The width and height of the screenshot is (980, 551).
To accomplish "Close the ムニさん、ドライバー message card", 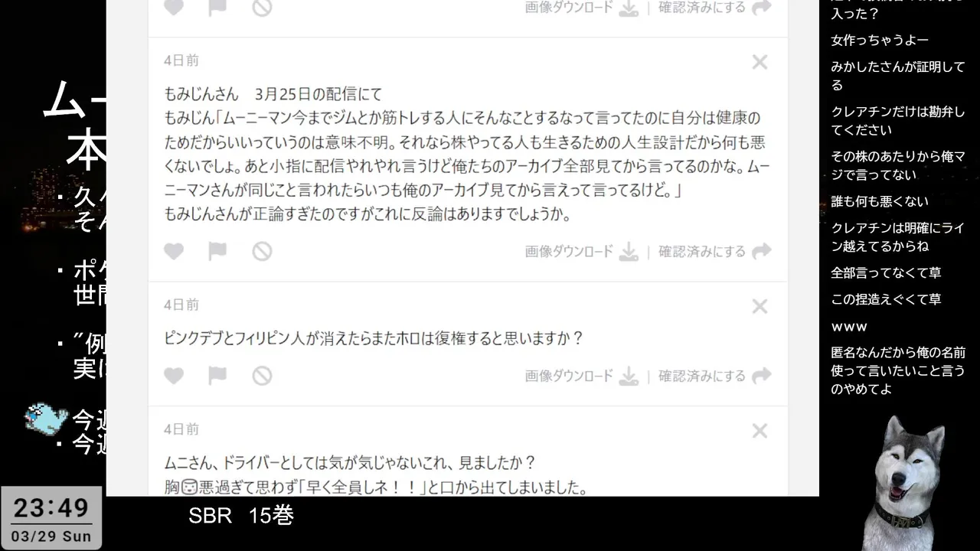I will 759,431.
